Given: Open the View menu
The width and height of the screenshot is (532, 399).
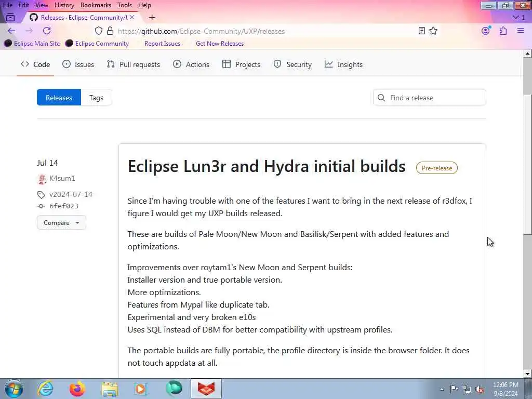Looking at the screenshot, I should [42, 5].
